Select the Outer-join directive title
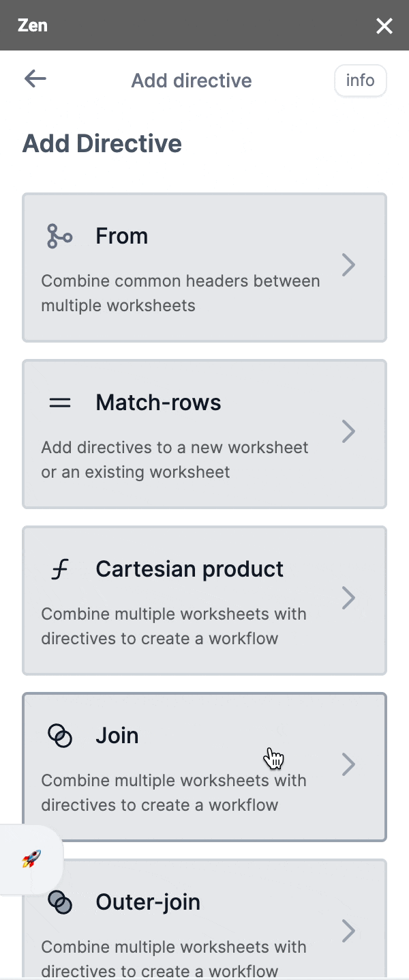 148,902
